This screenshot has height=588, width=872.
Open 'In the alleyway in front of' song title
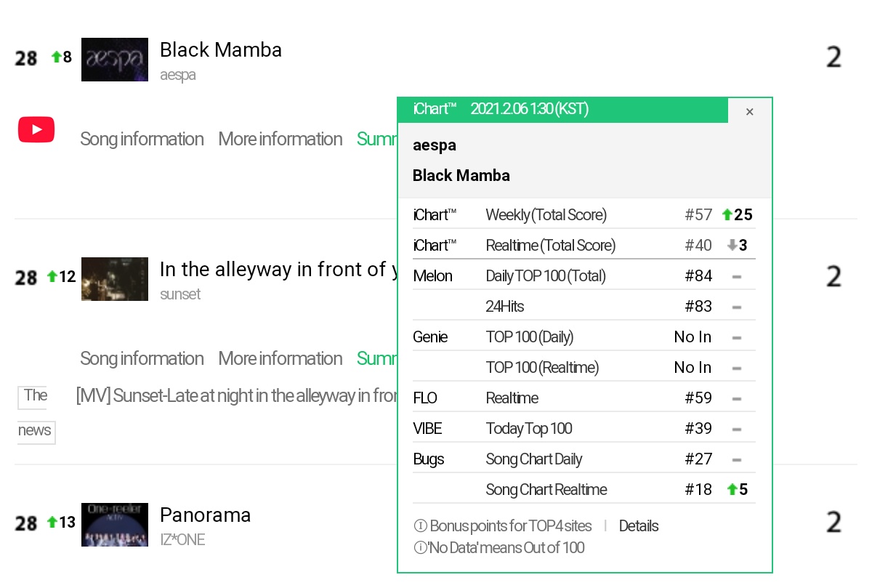(278, 270)
